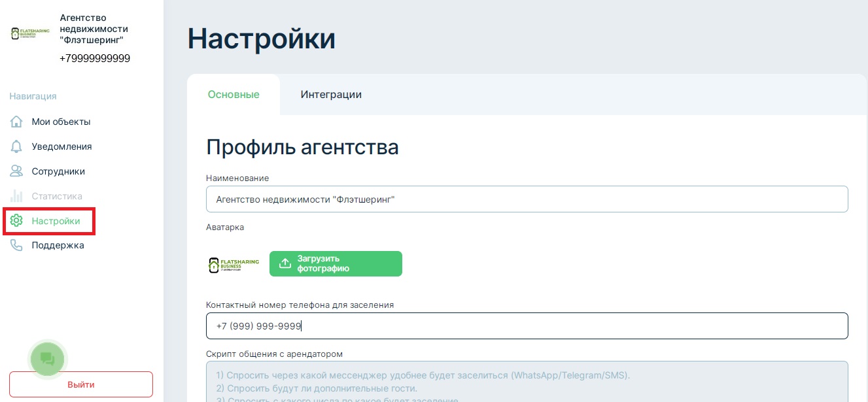Click the bell icon for Уведомления
The width and height of the screenshot is (868, 402).
(16, 146)
